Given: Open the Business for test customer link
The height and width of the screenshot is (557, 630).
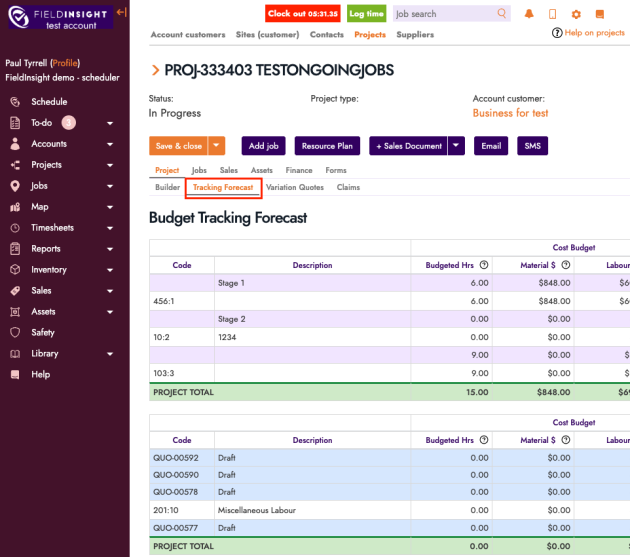Looking at the screenshot, I should (x=510, y=114).
